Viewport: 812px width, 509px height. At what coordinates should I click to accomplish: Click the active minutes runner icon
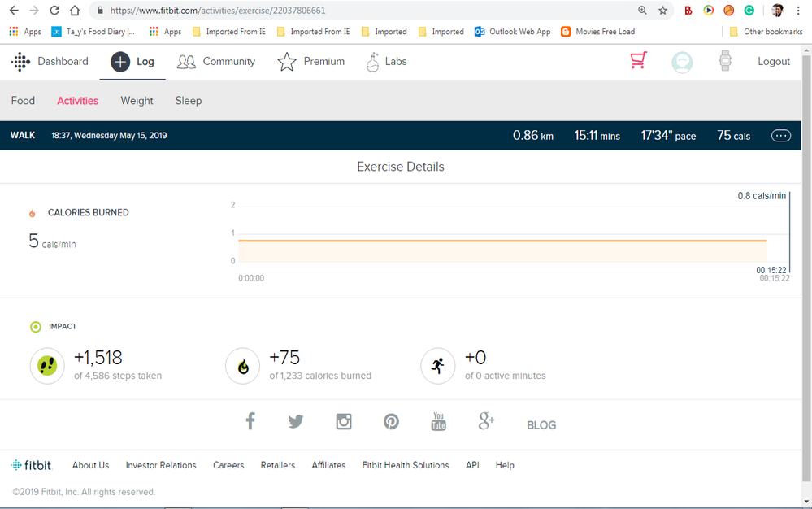pyautogui.click(x=438, y=366)
